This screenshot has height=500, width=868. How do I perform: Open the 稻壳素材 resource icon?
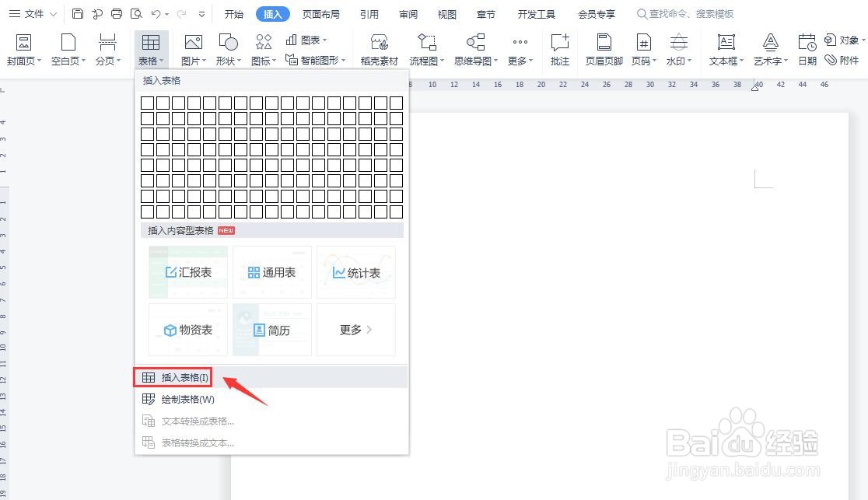click(379, 47)
